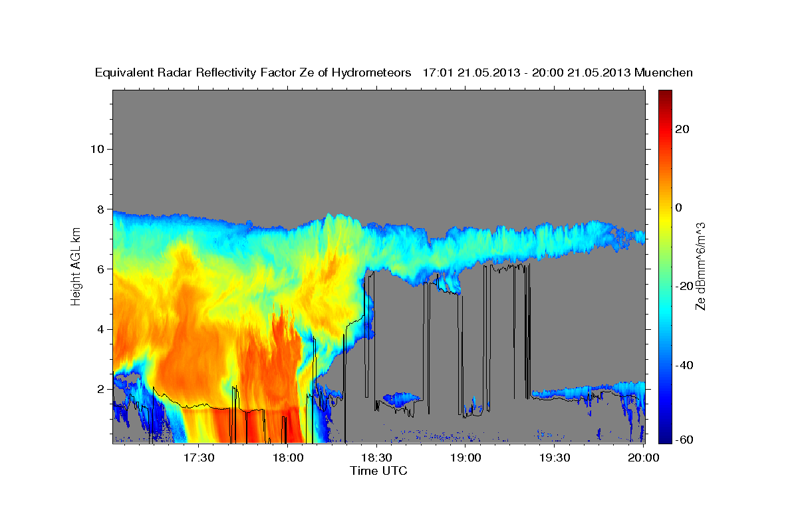
Task: Click the height axis label 8
Action: coord(100,209)
